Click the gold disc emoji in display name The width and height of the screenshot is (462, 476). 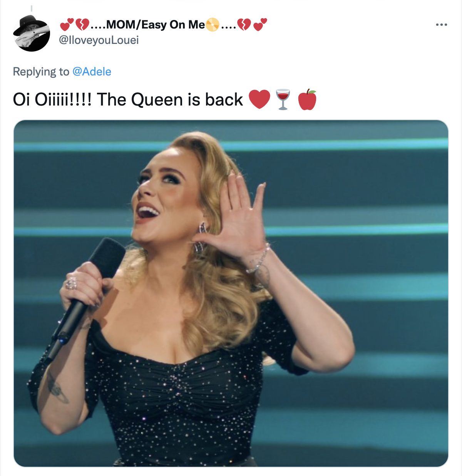click(212, 25)
